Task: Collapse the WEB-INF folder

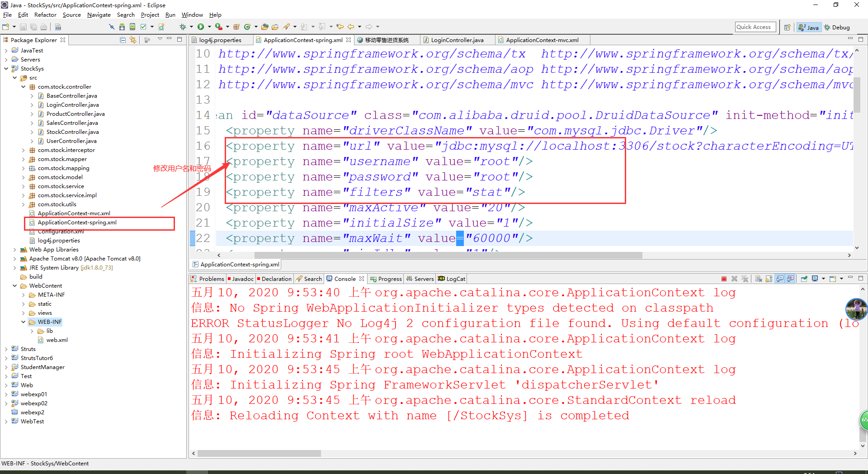Action: [x=24, y=322]
